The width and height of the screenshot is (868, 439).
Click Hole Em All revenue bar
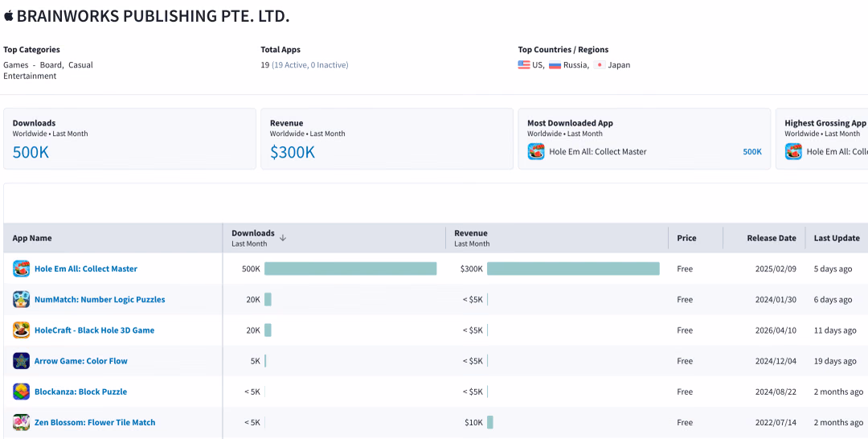coord(573,269)
